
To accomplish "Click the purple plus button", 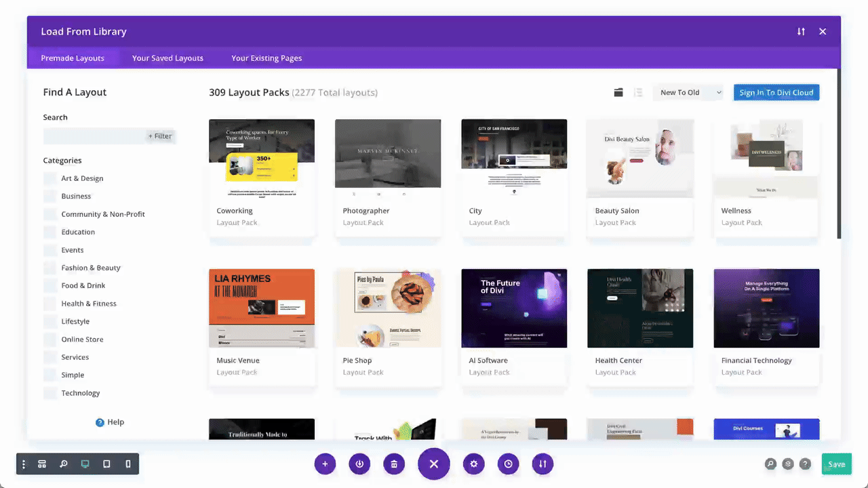I will (325, 464).
